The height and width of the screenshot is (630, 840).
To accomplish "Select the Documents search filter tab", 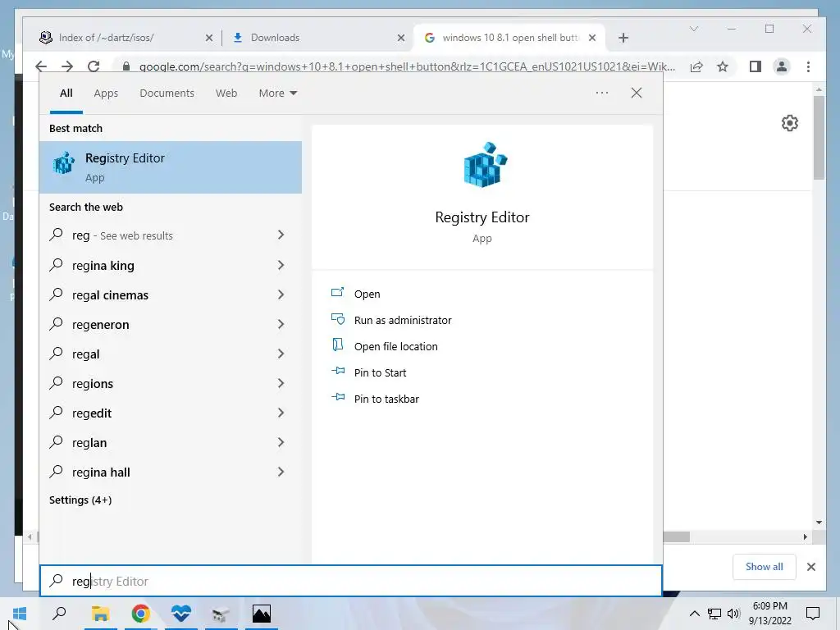I will coord(167,94).
